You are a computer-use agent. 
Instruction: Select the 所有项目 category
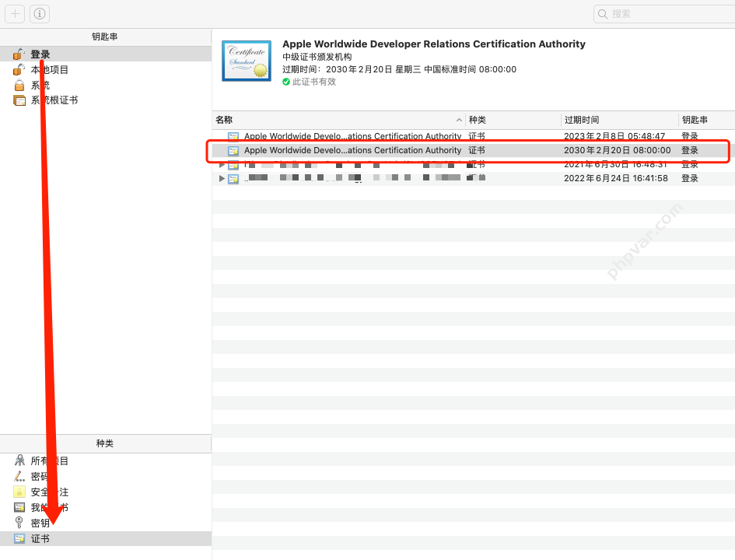[106, 461]
